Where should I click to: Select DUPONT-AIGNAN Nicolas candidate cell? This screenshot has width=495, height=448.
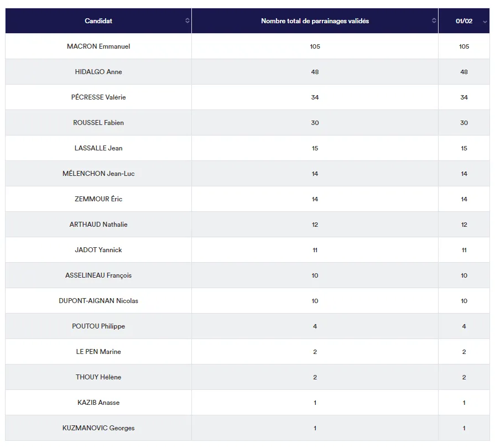click(98, 301)
